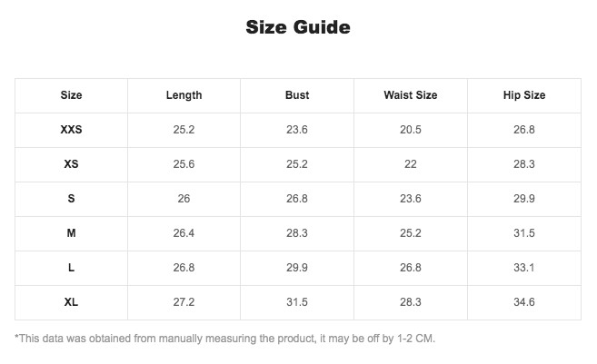Select the XS size row label

71,164
